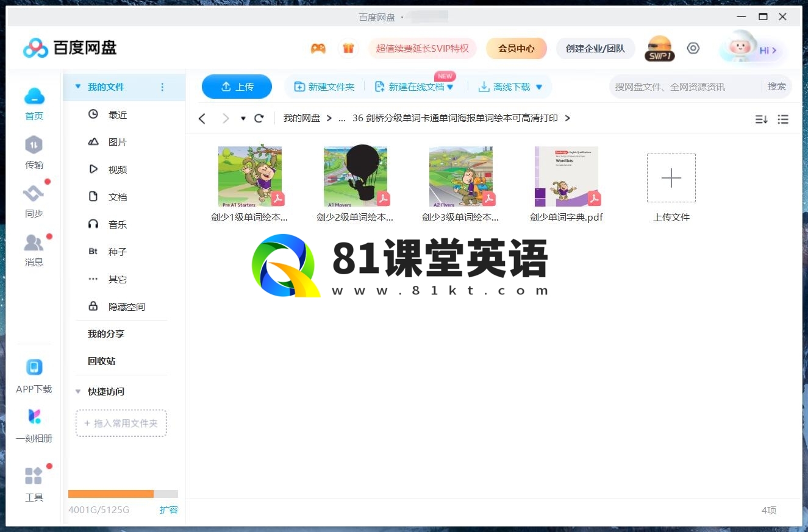This screenshot has width=808, height=532.
Task: Open 同步 sync icon in sidebar
Action: [x=34, y=194]
